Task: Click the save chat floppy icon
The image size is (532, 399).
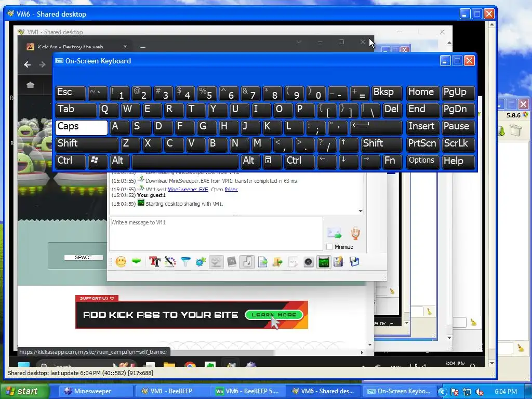Action: click(x=338, y=262)
